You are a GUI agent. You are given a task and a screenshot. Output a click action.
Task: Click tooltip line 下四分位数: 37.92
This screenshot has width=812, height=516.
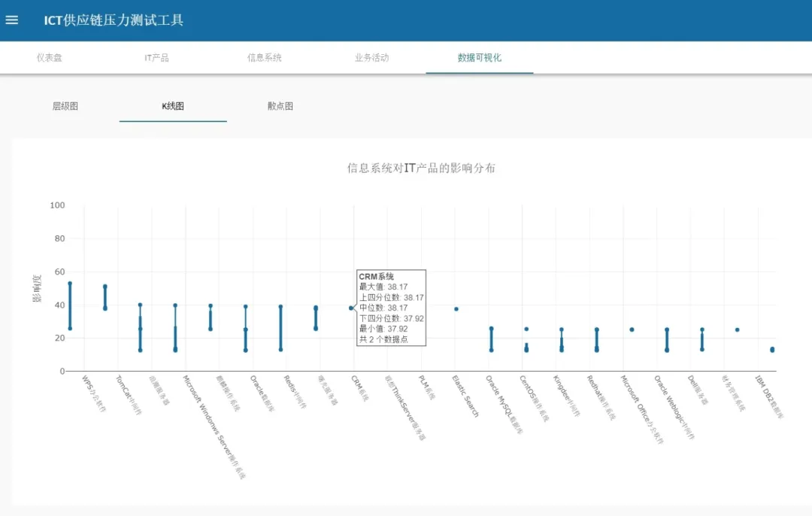click(x=392, y=318)
